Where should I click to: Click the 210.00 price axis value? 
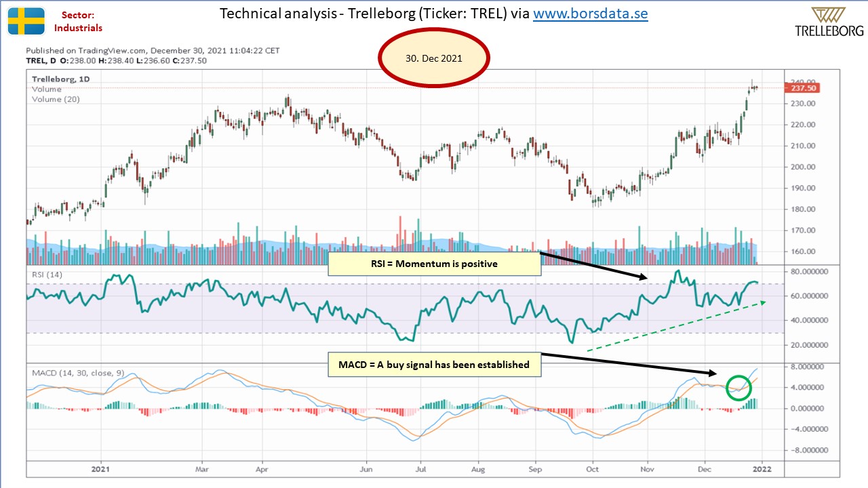pyautogui.click(x=802, y=146)
